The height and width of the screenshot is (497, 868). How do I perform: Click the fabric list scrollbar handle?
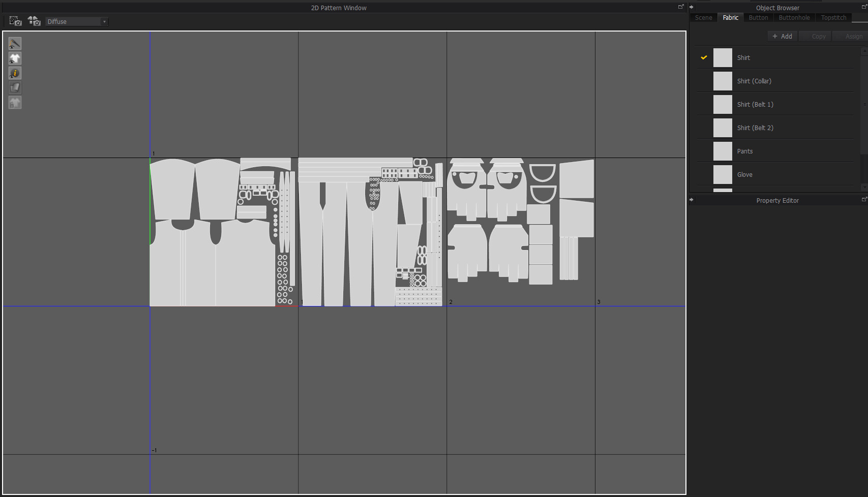(864, 104)
